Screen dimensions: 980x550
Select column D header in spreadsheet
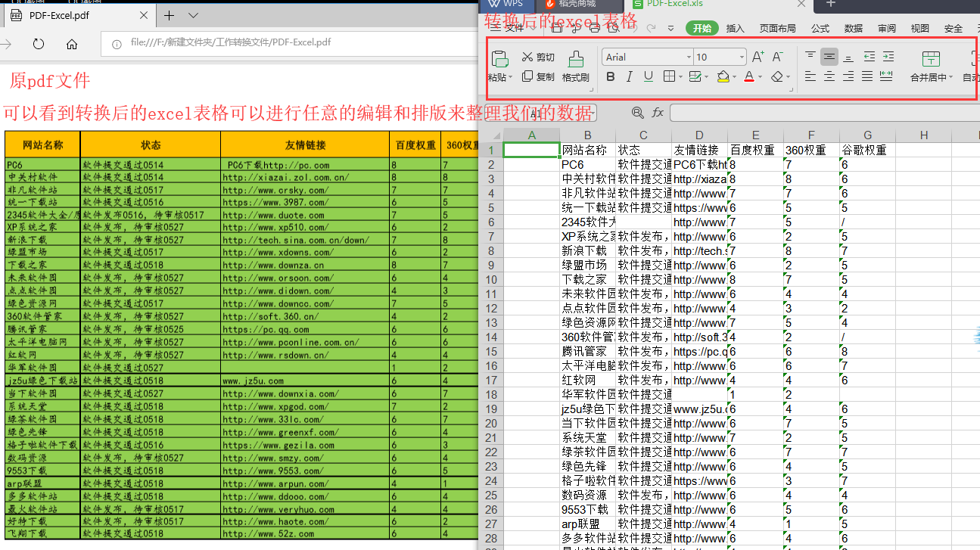point(699,135)
